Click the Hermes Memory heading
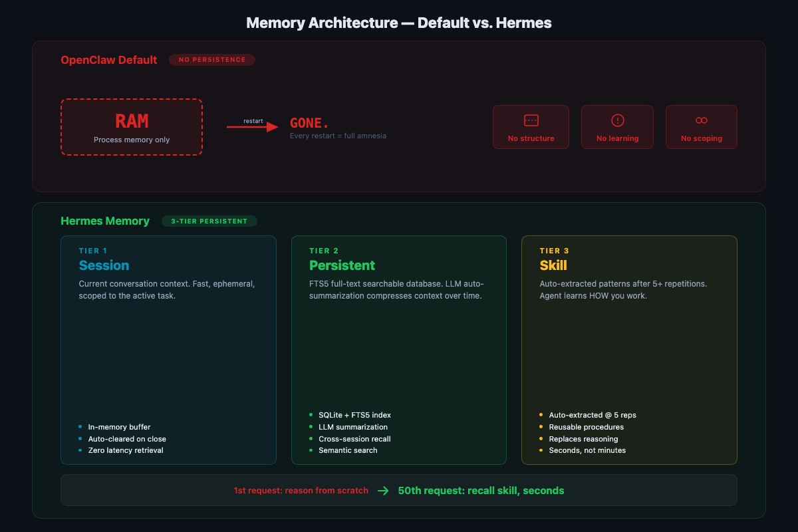This screenshot has height=532, width=798. tap(105, 221)
